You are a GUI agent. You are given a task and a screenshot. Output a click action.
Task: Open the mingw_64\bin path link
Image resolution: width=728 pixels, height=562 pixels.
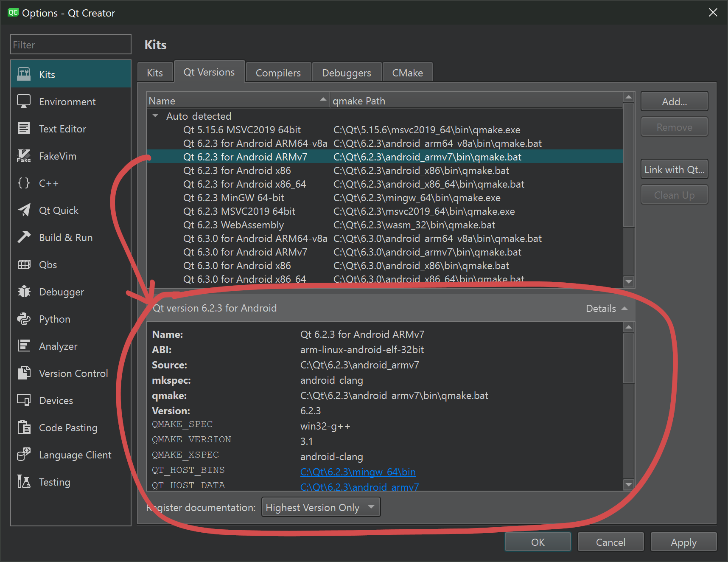358,472
